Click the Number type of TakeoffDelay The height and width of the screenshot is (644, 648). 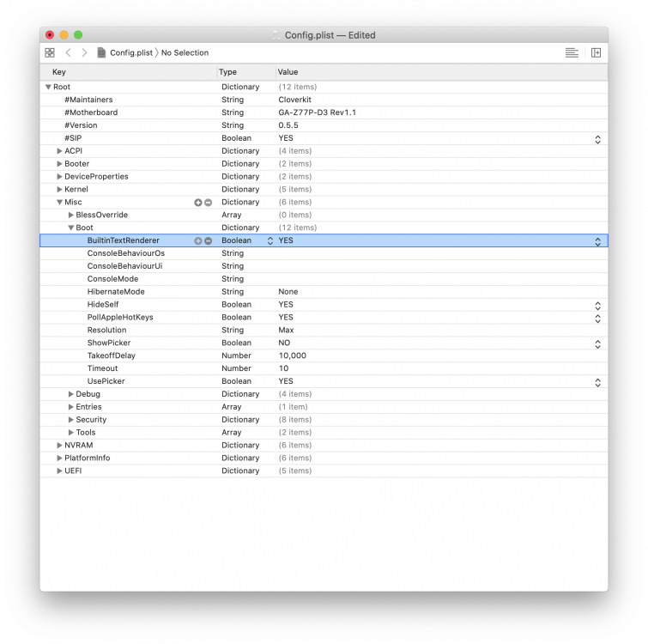(x=236, y=356)
